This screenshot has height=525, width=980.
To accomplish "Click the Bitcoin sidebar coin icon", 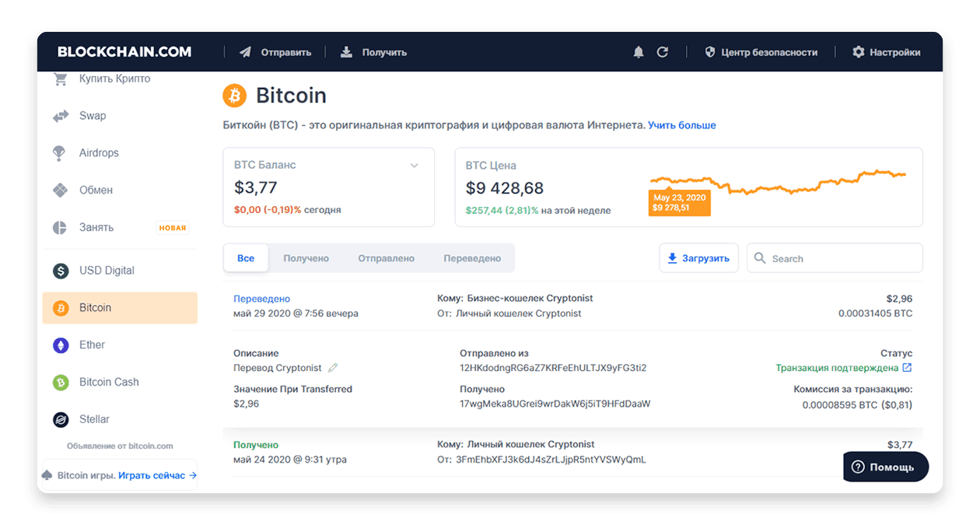I will click(61, 308).
